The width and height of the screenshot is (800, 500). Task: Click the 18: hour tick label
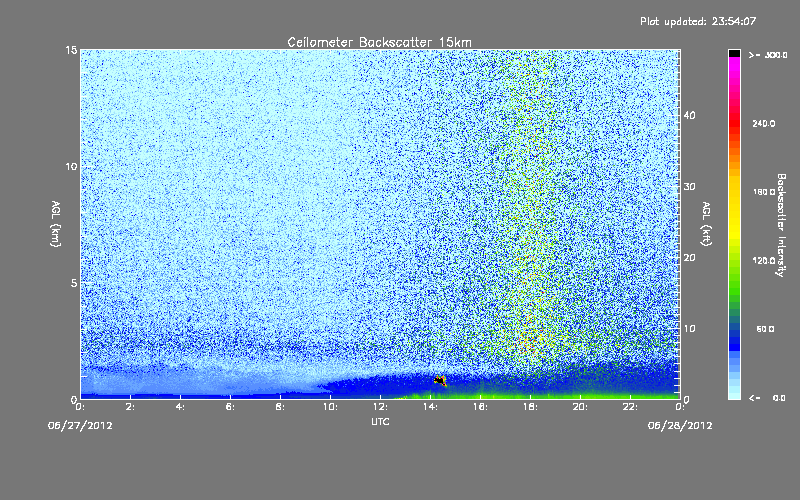point(531,407)
